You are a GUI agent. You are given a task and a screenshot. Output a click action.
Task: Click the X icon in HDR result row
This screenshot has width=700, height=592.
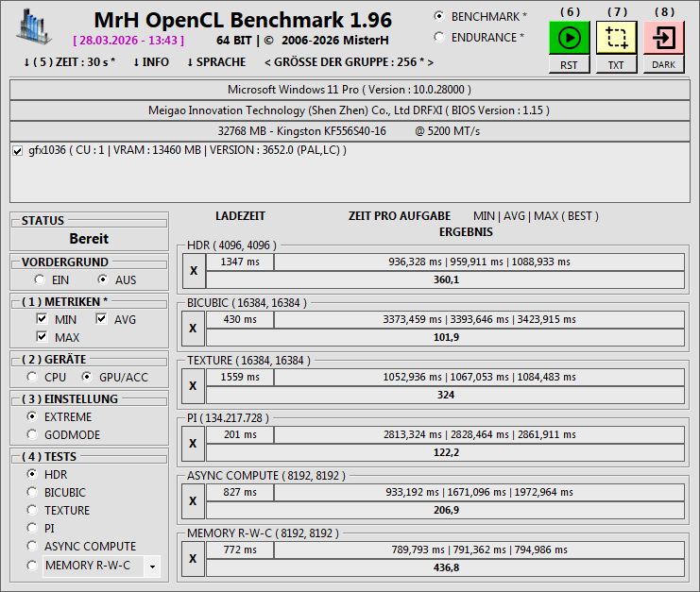[194, 271]
